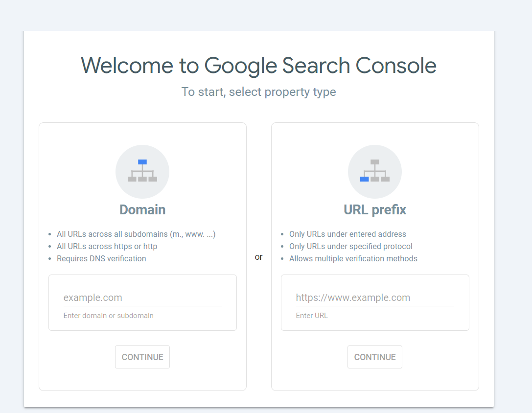Click 'Only URLs under specified protocol' text
Screen dimensions: 532x413
(x=351, y=246)
